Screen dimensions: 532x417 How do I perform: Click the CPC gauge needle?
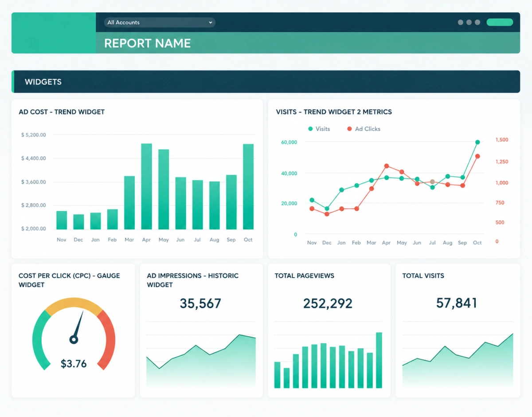(78, 327)
